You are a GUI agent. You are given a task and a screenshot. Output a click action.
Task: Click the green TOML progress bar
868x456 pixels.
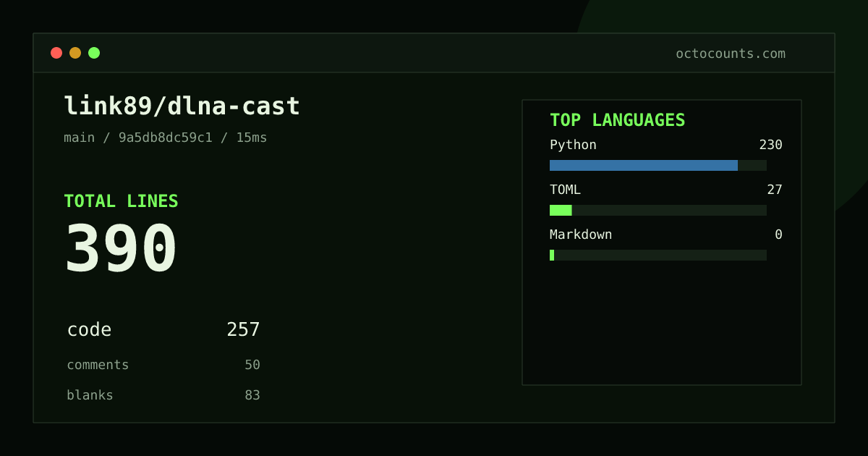(x=561, y=210)
